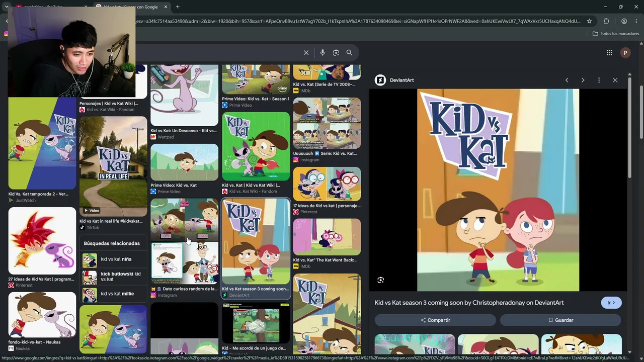The width and height of the screenshot is (644, 362).
Task: Click the Guardar button
Action: pyautogui.click(x=560, y=320)
